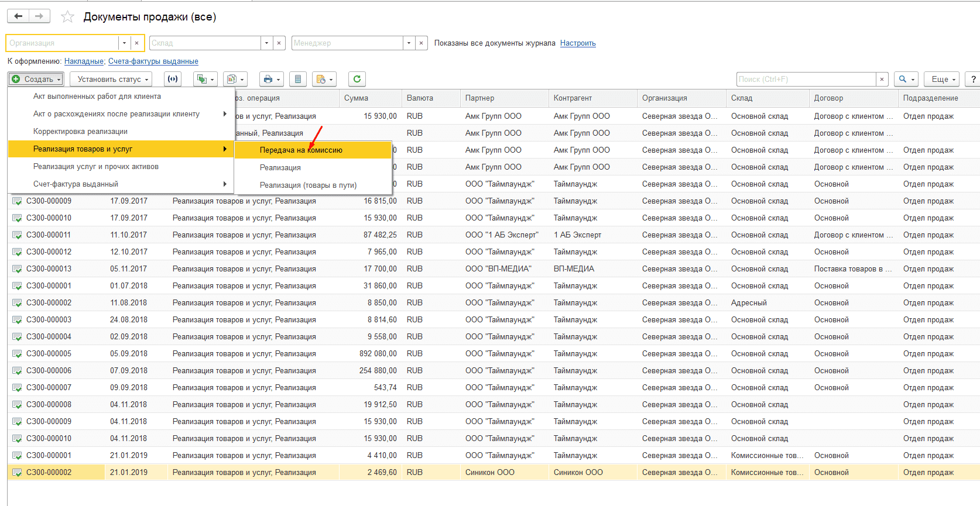Viewport: 980px width, 506px height.
Task: Click into the Поиск search field
Action: pos(806,79)
